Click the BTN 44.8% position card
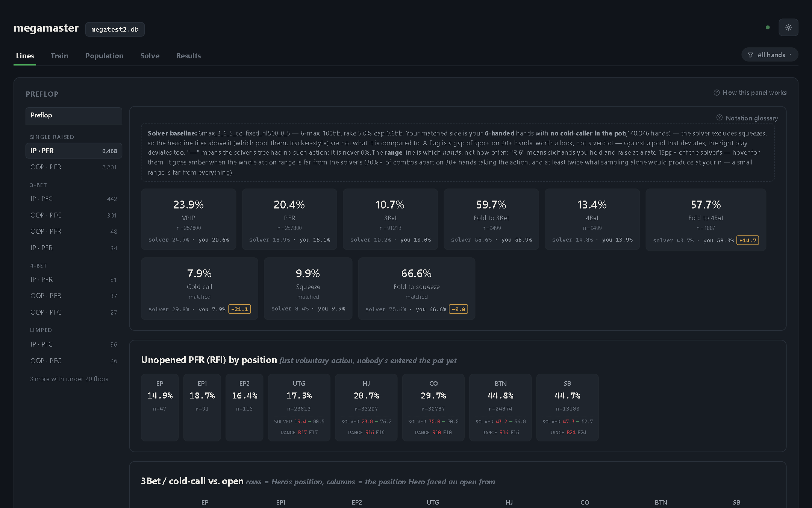The height and width of the screenshot is (508, 812). click(500, 408)
